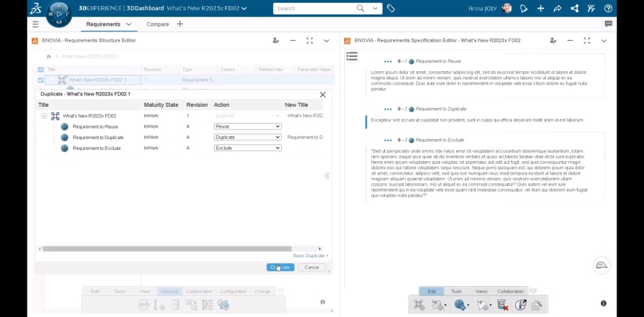Click the Maturity State column header
Screen dimensions: 644x317
pyautogui.click(x=160, y=105)
